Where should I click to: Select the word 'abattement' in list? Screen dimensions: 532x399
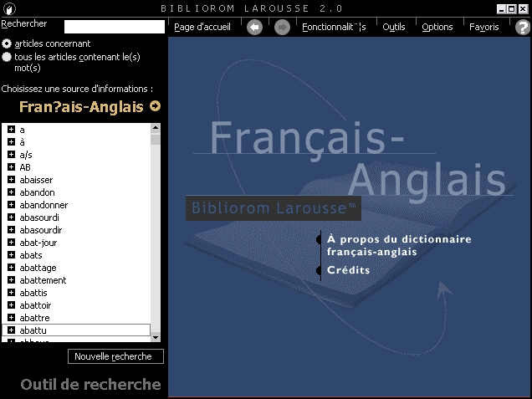pyautogui.click(x=43, y=280)
